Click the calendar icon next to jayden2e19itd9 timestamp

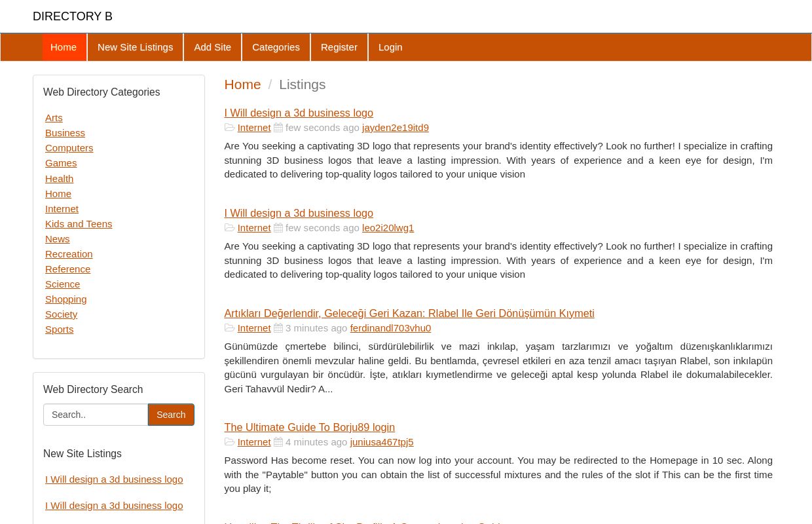tap(278, 127)
